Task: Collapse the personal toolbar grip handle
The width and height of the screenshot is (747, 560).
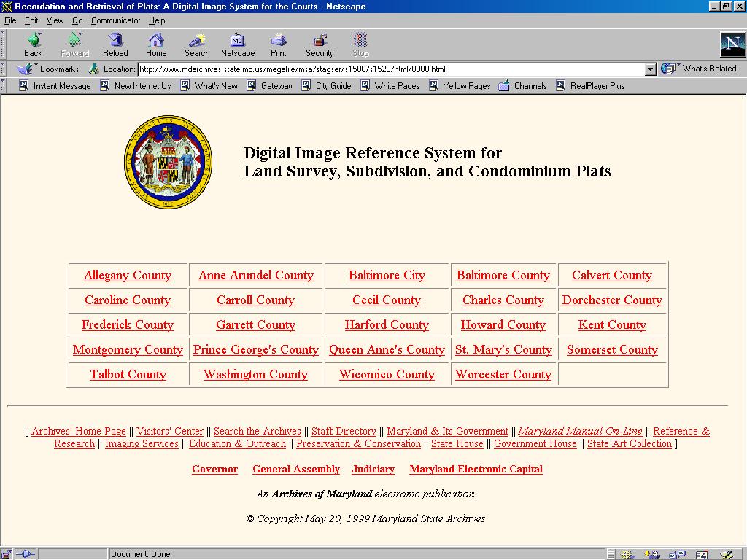Action: click(4, 86)
